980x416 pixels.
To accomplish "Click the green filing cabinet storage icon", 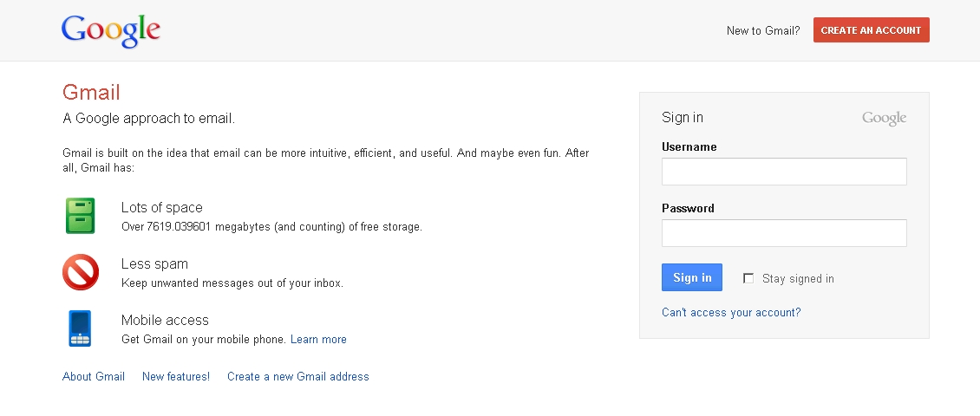I will pyautogui.click(x=80, y=216).
